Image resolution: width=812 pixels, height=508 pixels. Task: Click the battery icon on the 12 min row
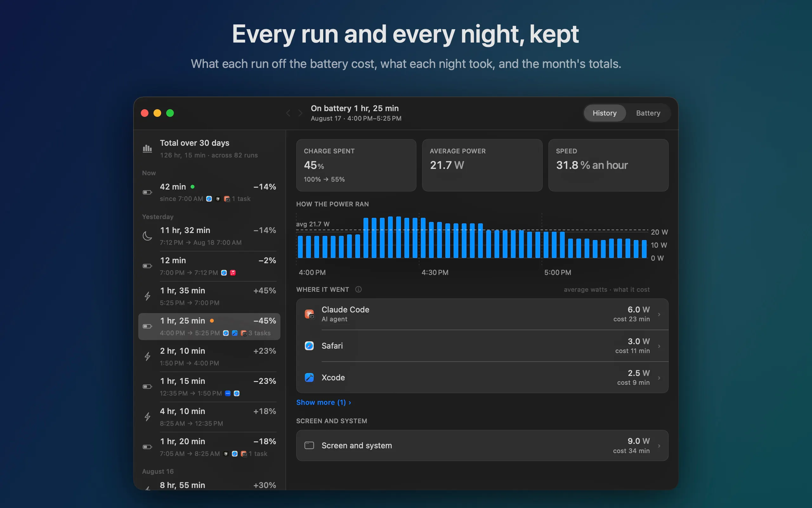coord(147,266)
